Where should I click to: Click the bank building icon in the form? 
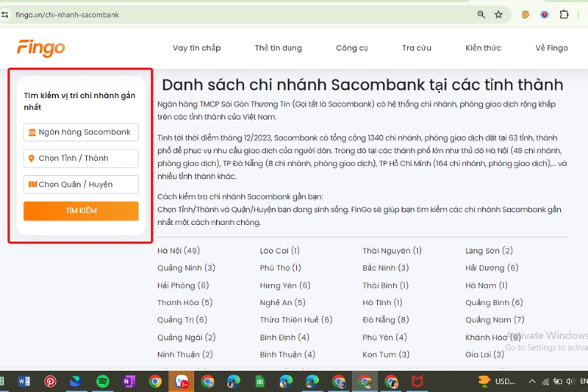32,132
